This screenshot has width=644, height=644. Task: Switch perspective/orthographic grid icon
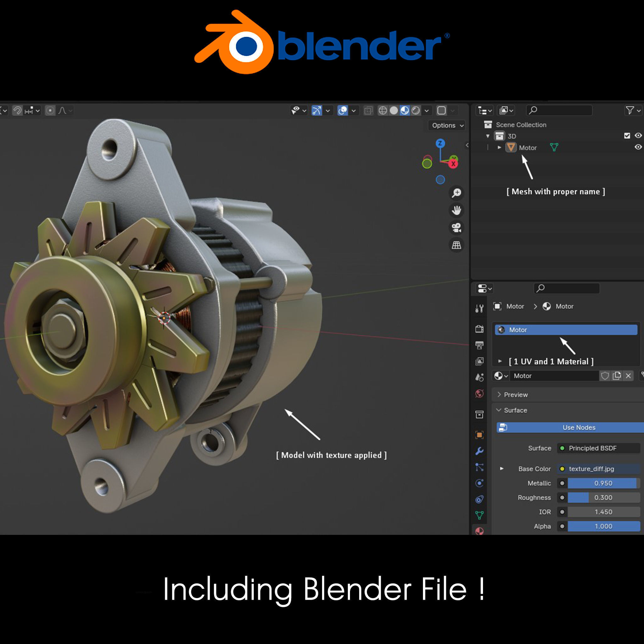click(456, 245)
